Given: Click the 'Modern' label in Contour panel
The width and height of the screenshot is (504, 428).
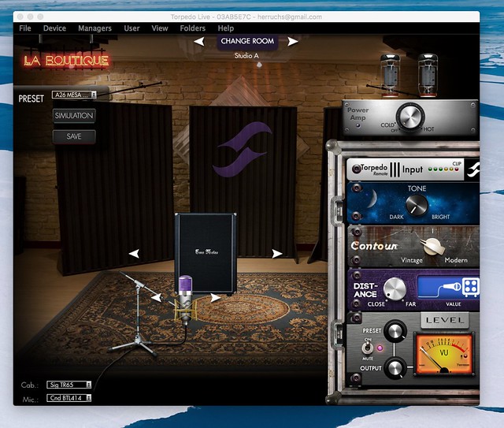Looking at the screenshot, I should point(456,260).
